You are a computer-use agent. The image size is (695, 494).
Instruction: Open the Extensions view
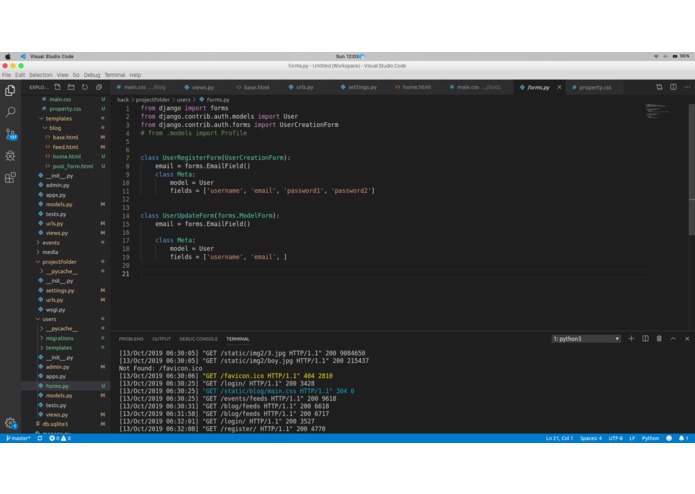10,178
